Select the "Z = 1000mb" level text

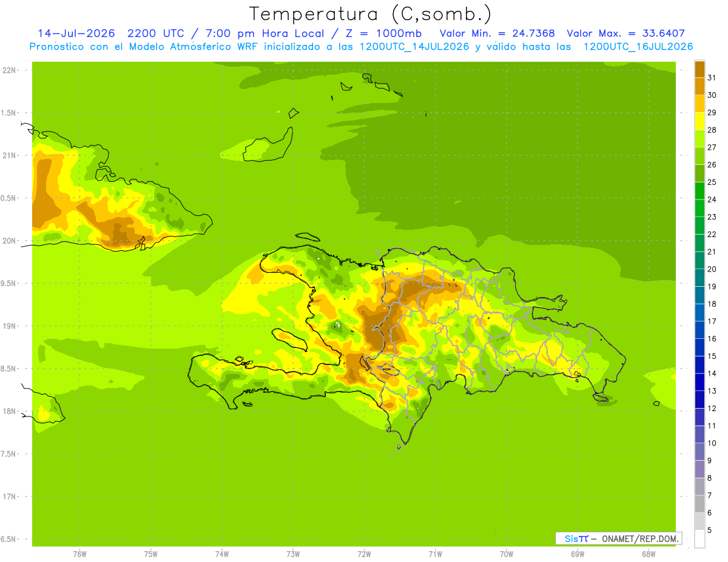[383, 33]
